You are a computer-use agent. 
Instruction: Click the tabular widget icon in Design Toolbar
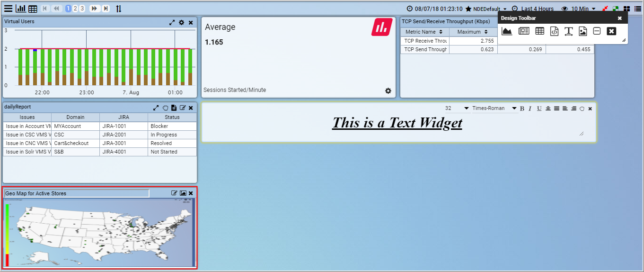(x=539, y=31)
